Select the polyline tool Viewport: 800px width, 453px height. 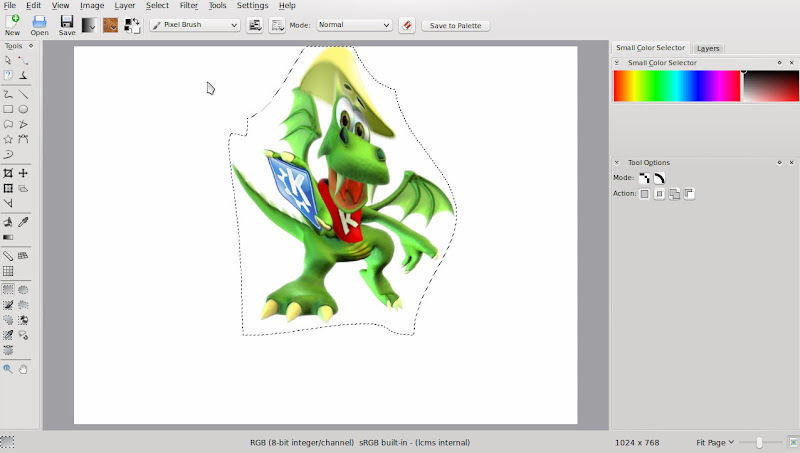tap(23, 124)
